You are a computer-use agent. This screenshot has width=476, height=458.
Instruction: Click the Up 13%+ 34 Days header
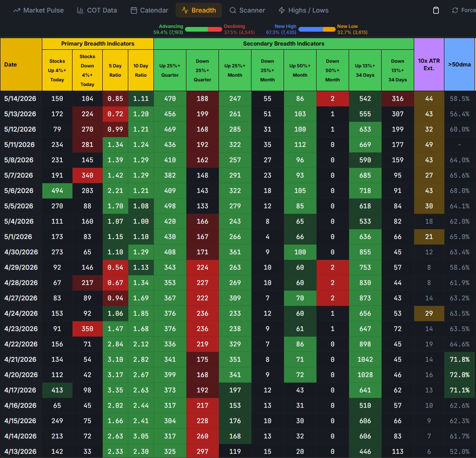tap(365, 70)
